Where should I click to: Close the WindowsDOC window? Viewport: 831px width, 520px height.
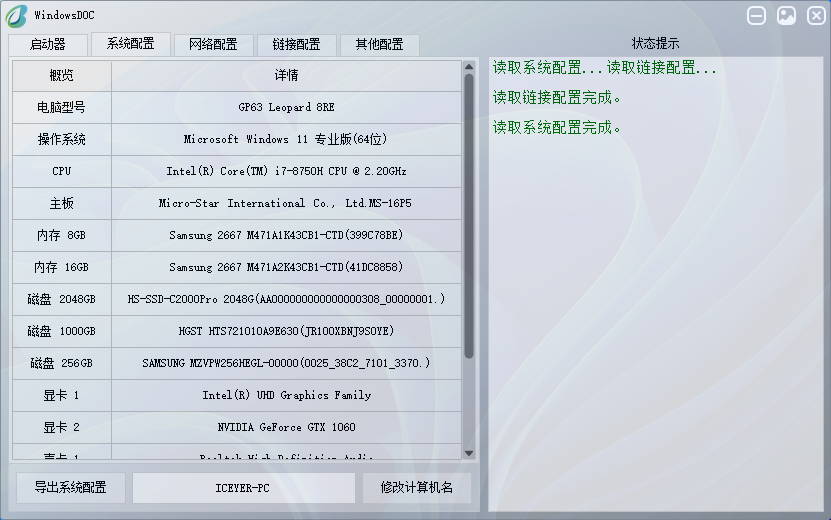[816, 15]
